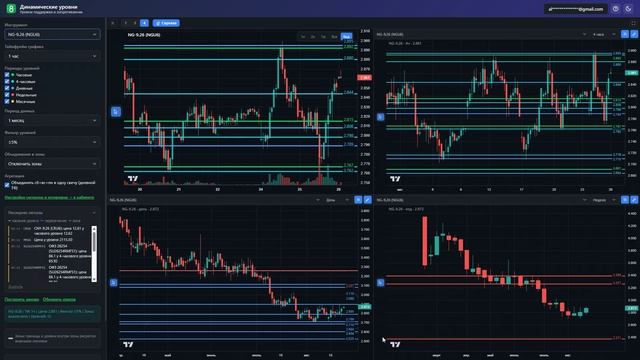Toggle the Месячные levels checkbox
Viewport: 640px width, 360px height.
pyautogui.click(x=7, y=101)
